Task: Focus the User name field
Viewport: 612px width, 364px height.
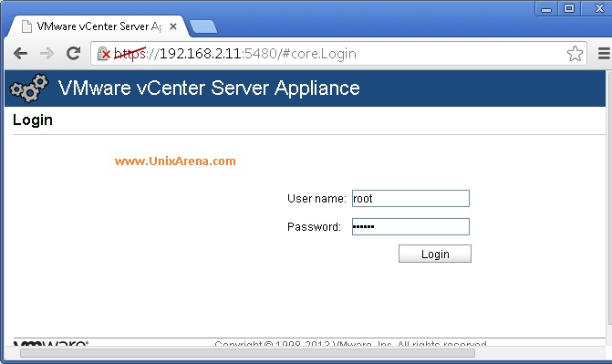Action: click(410, 198)
